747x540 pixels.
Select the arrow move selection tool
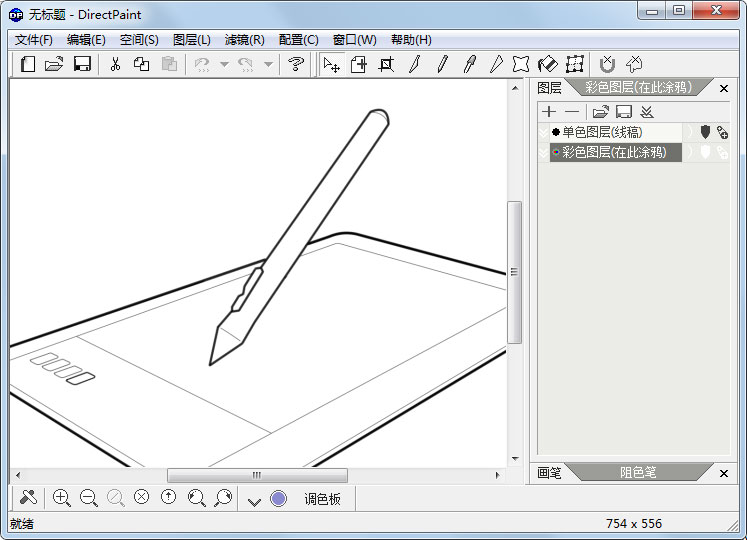pos(331,64)
